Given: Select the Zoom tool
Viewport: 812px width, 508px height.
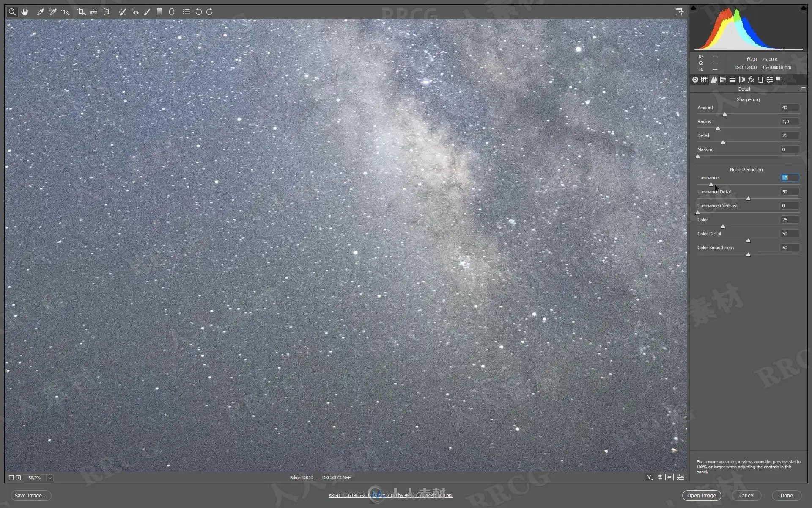Looking at the screenshot, I should (12, 12).
